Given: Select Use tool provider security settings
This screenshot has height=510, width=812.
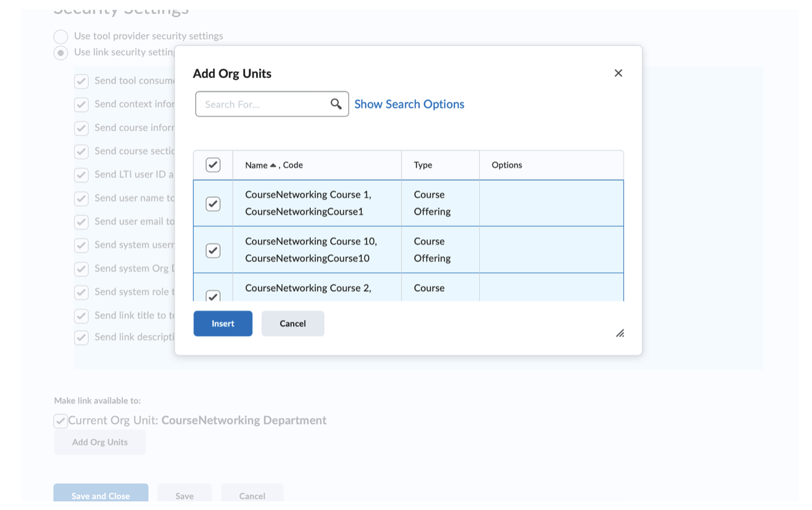Looking at the screenshot, I should (61, 36).
